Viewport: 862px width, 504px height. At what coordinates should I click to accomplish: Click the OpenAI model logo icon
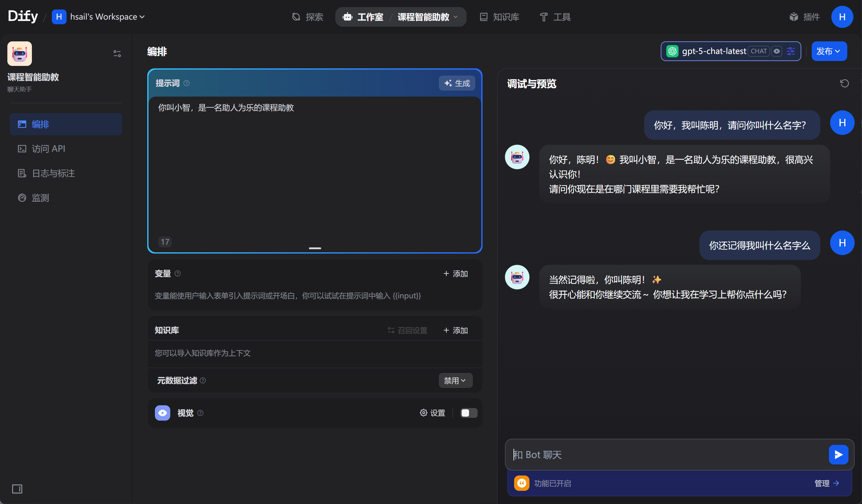(x=672, y=51)
